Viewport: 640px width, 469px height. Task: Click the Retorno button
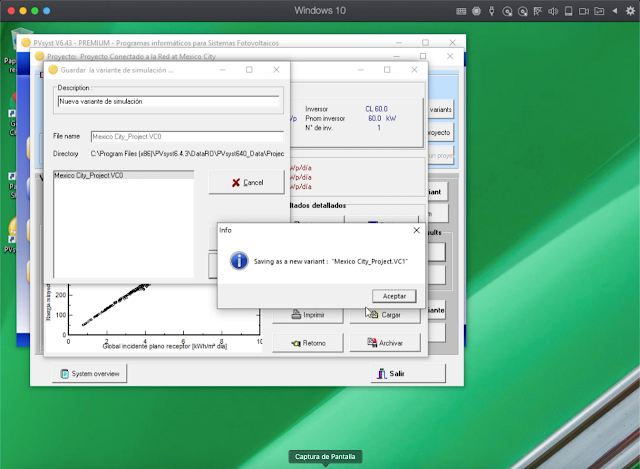[308, 343]
